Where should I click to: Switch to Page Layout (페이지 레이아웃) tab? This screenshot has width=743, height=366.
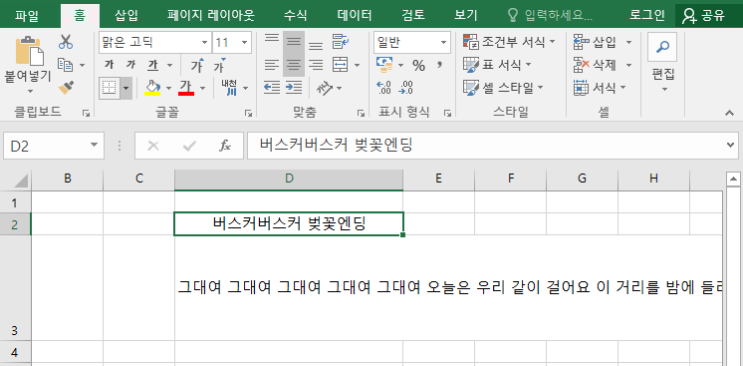[x=211, y=15]
